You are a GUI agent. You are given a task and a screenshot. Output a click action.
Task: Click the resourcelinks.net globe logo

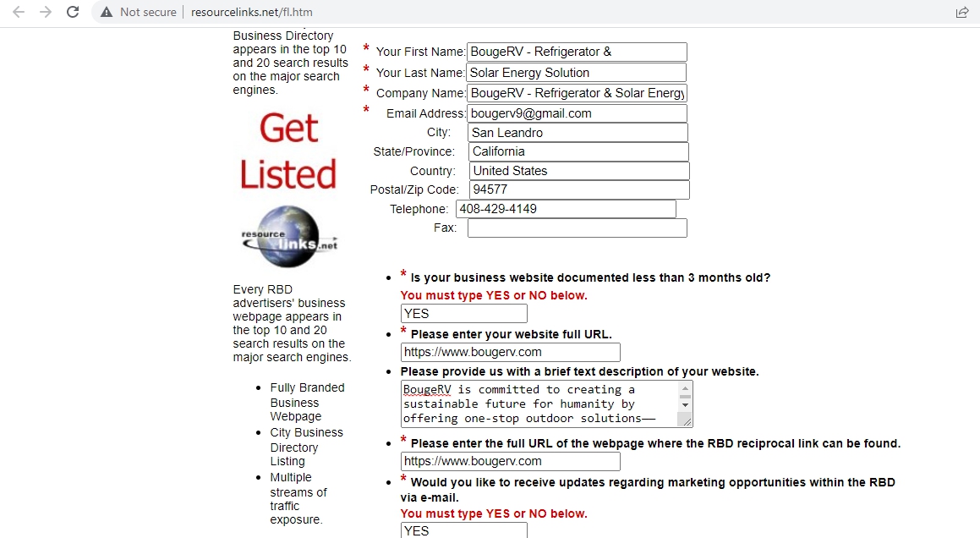tap(288, 238)
